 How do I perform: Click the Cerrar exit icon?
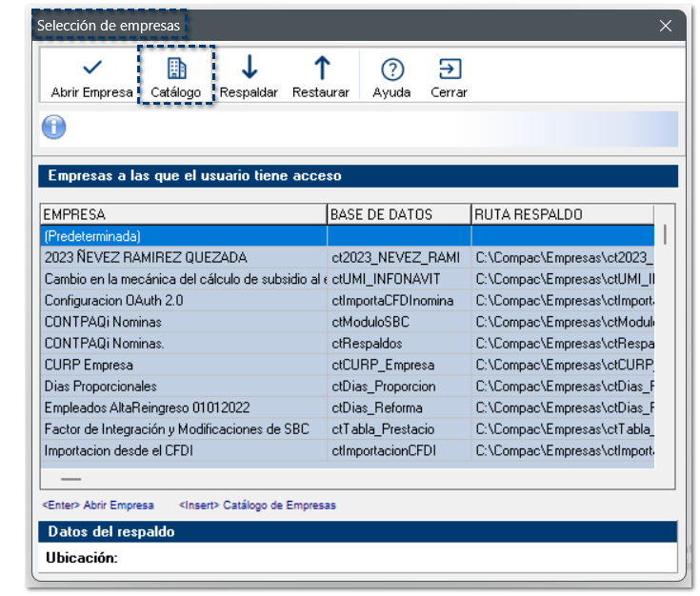coord(449,69)
